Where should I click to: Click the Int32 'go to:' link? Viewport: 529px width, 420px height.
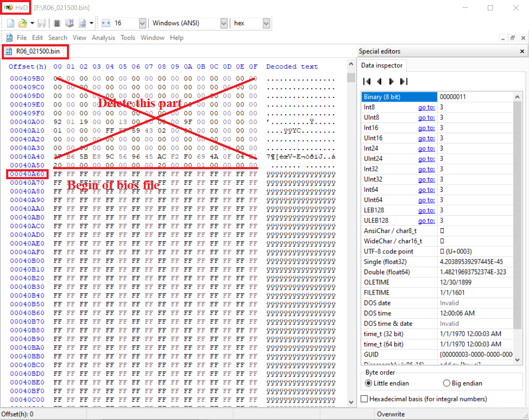pos(426,169)
